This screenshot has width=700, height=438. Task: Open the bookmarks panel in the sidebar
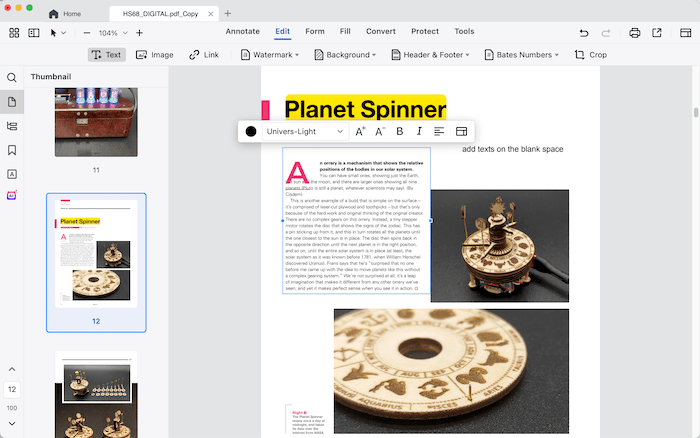[12, 150]
